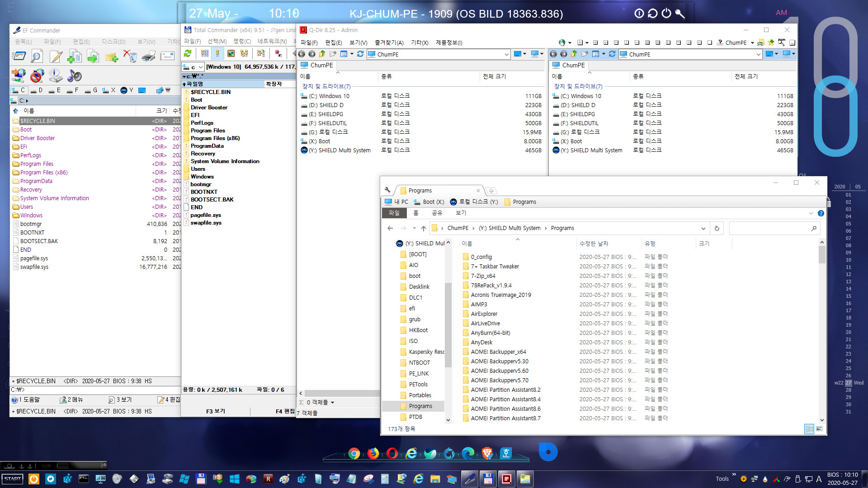The image size is (868, 488).
Task: Switch to the 공유 ribbon tab in Explorer
Action: pyautogui.click(x=437, y=213)
